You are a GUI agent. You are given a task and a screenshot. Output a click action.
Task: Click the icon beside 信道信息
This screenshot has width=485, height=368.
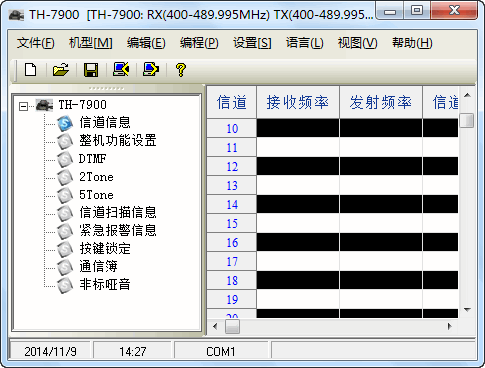(65, 123)
